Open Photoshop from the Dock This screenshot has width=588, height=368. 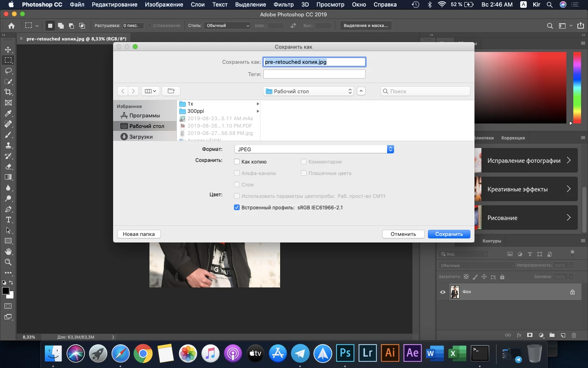click(345, 352)
